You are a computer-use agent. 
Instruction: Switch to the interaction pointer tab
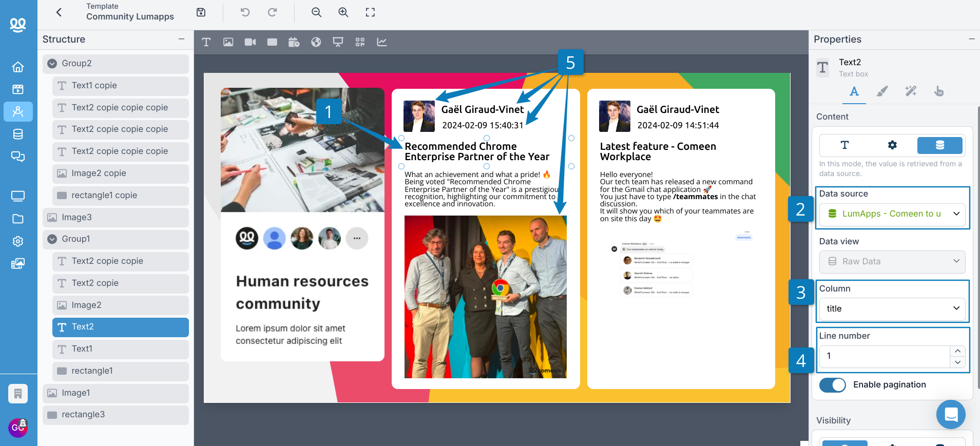click(939, 91)
